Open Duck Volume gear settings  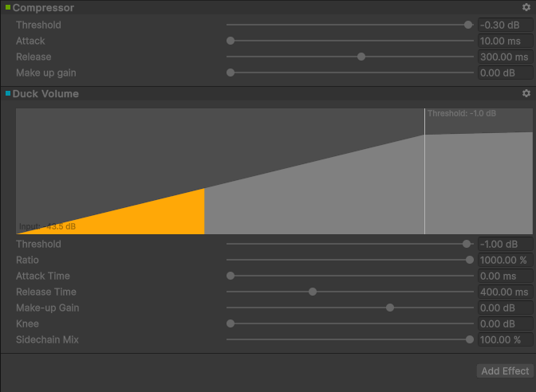click(x=526, y=93)
